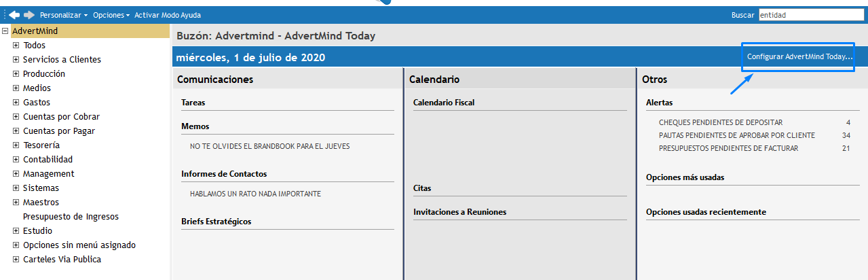Expand the Contabilidad tree node
The height and width of the screenshot is (280, 868).
(x=16, y=160)
